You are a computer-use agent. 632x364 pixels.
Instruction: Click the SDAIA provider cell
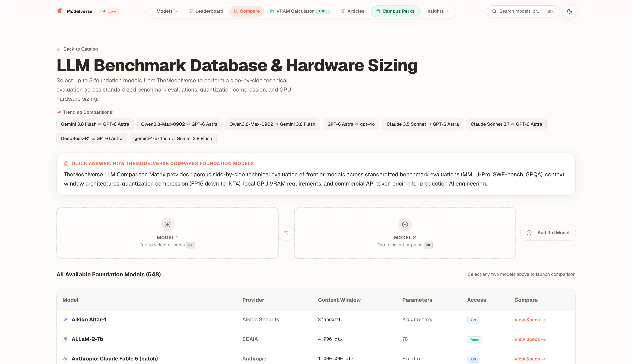point(250,339)
